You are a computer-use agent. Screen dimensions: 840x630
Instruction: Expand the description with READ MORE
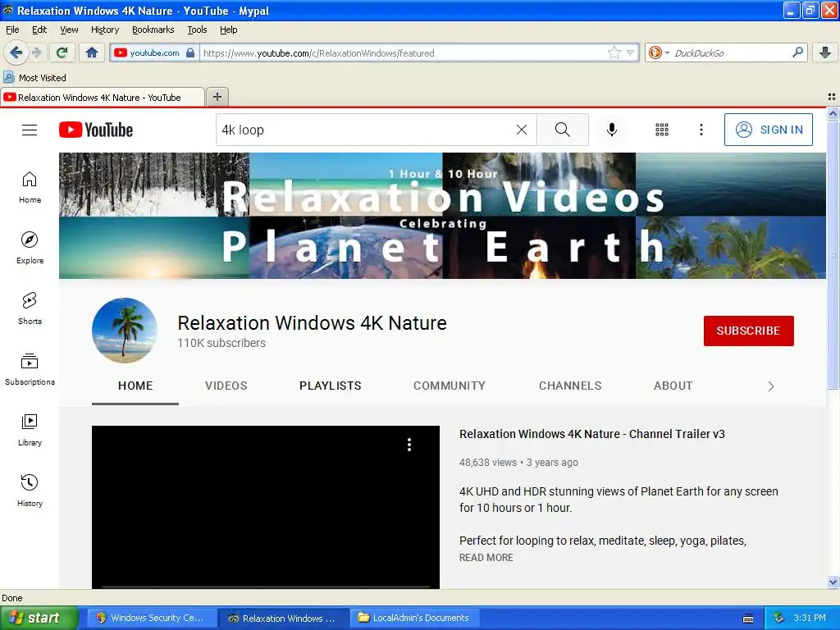click(x=486, y=558)
